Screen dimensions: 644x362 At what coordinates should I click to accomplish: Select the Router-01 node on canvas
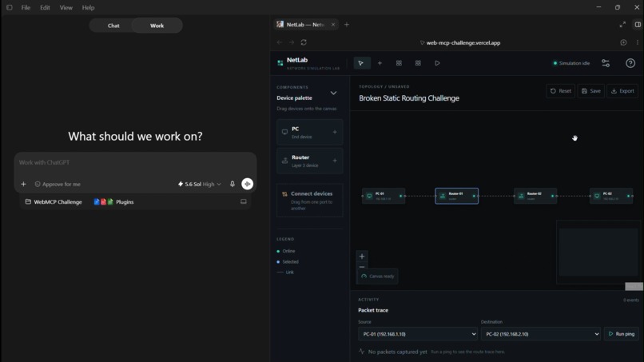click(x=457, y=196)
